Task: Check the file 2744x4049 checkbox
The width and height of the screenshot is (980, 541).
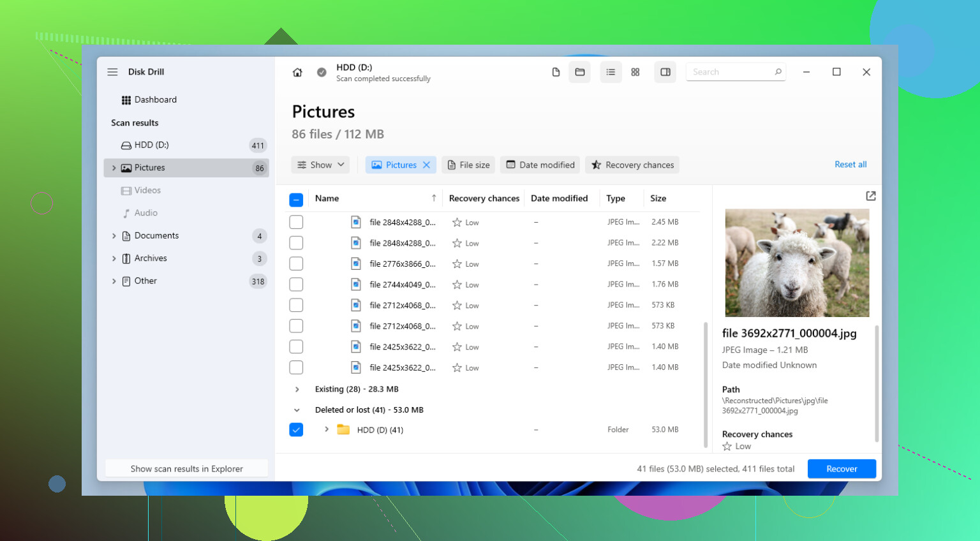Action: [296, 285]
